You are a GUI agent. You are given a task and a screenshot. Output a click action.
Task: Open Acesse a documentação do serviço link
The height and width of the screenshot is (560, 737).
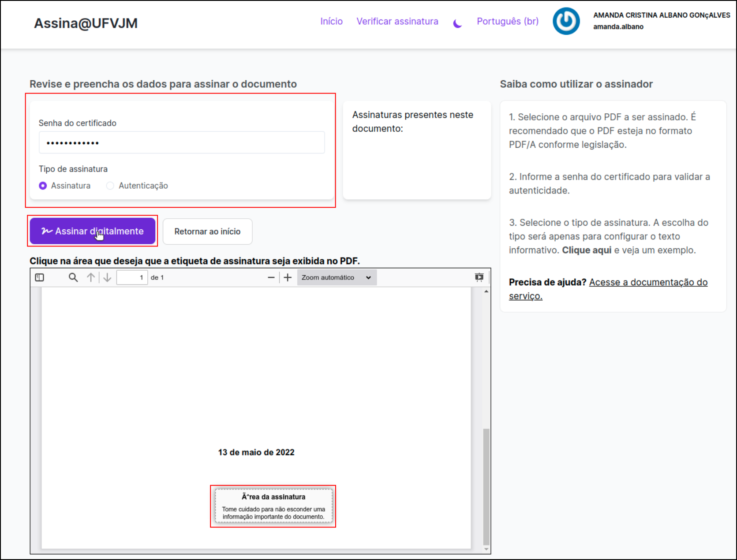coord(648,282)
